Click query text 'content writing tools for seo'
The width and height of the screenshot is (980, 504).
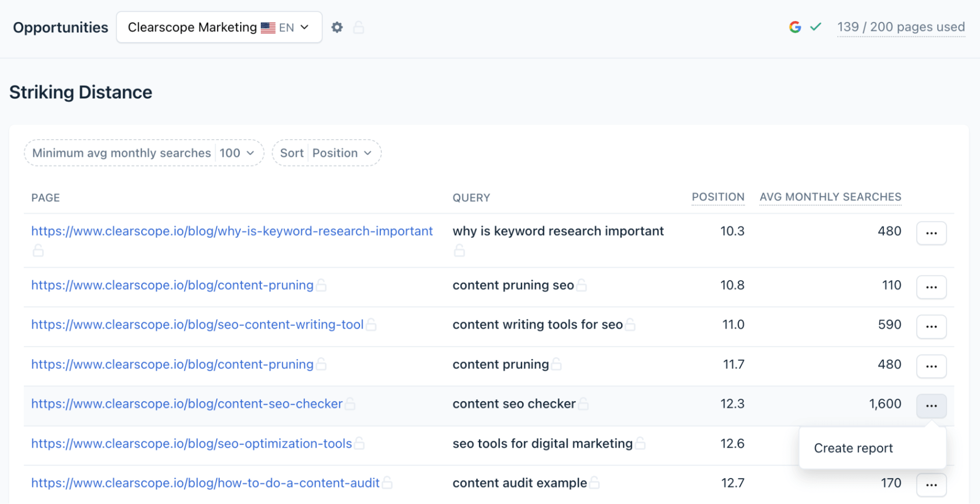click(538, 324)
